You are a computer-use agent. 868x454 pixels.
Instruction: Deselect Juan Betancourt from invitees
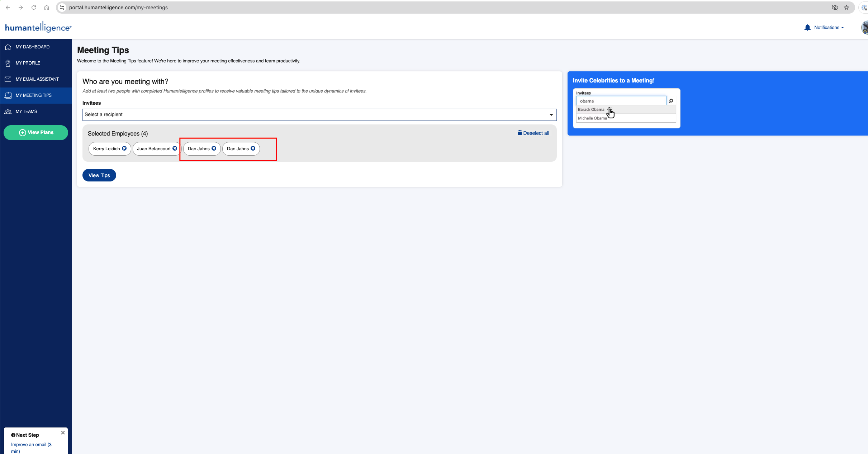point(175,149)
